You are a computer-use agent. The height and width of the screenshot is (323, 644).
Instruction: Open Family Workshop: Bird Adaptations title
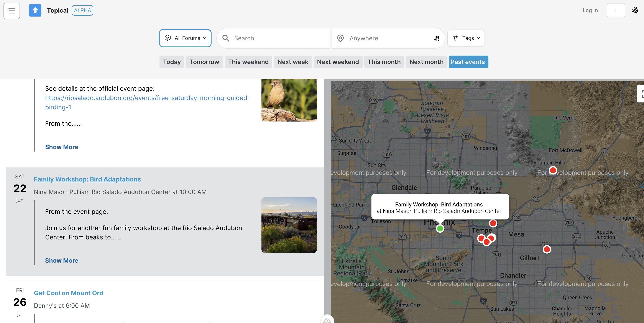87,179
